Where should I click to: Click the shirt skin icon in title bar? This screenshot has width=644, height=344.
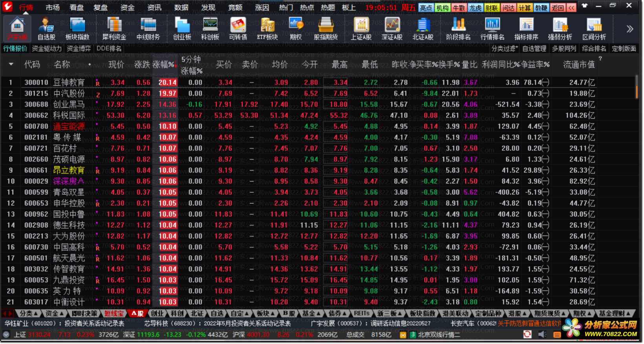click(585, 6)
